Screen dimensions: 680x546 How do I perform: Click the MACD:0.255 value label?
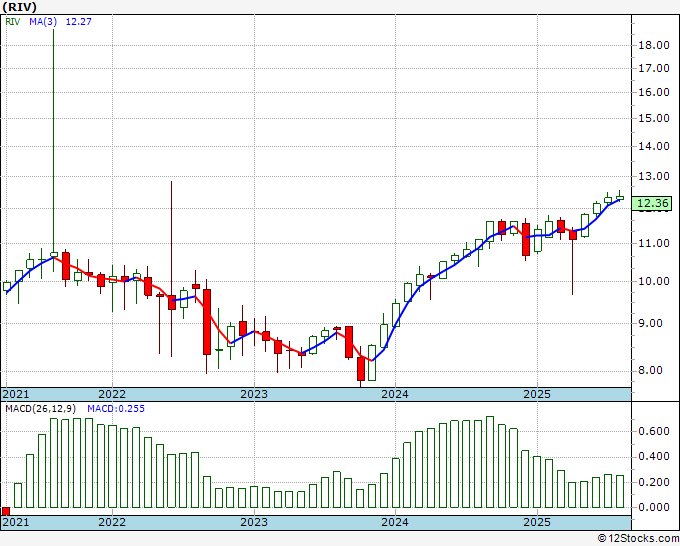pos(116,409)
